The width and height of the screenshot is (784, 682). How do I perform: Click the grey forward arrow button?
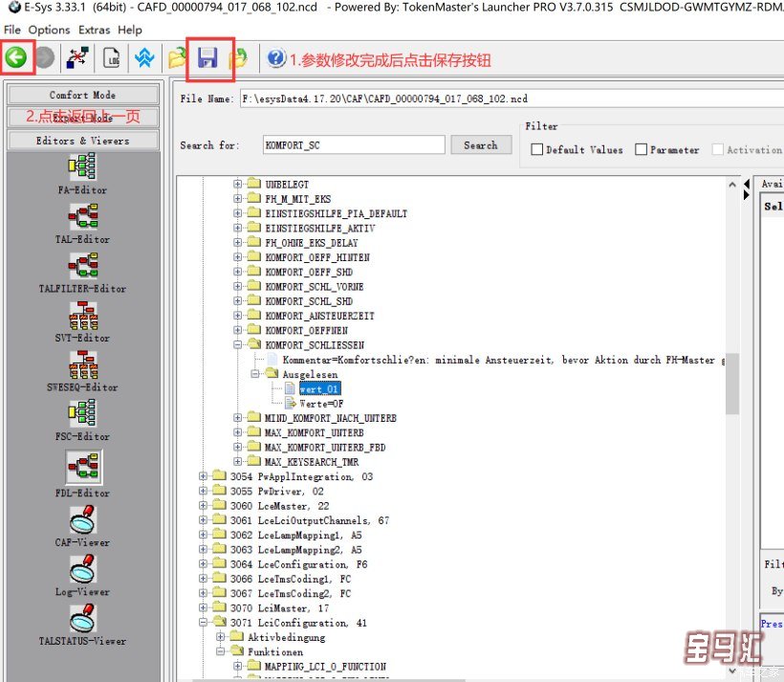pyautogui.click(x=45, y=57)
